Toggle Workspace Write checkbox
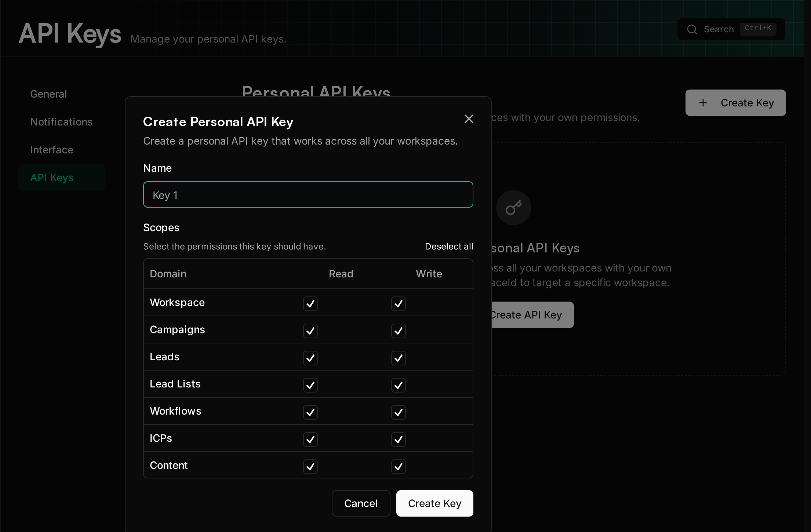811x532 pixels. point(399,304)
